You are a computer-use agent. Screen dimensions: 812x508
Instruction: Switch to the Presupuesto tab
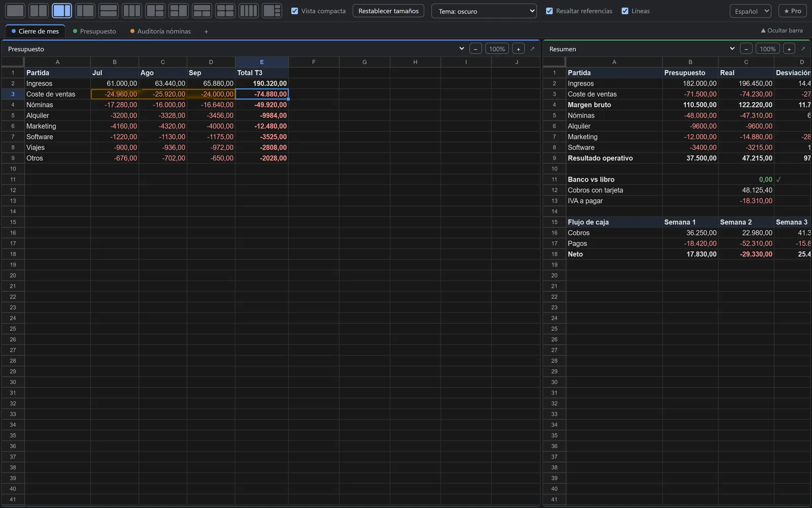94,31
